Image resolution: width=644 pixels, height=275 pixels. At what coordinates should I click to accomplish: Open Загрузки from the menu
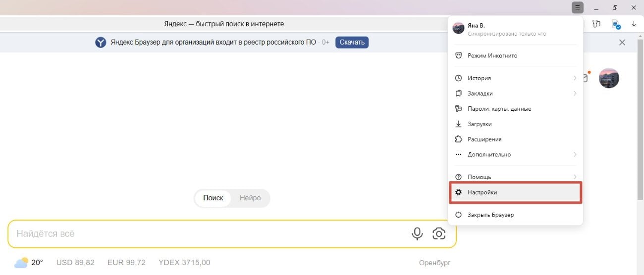click(x=515, y=124)
